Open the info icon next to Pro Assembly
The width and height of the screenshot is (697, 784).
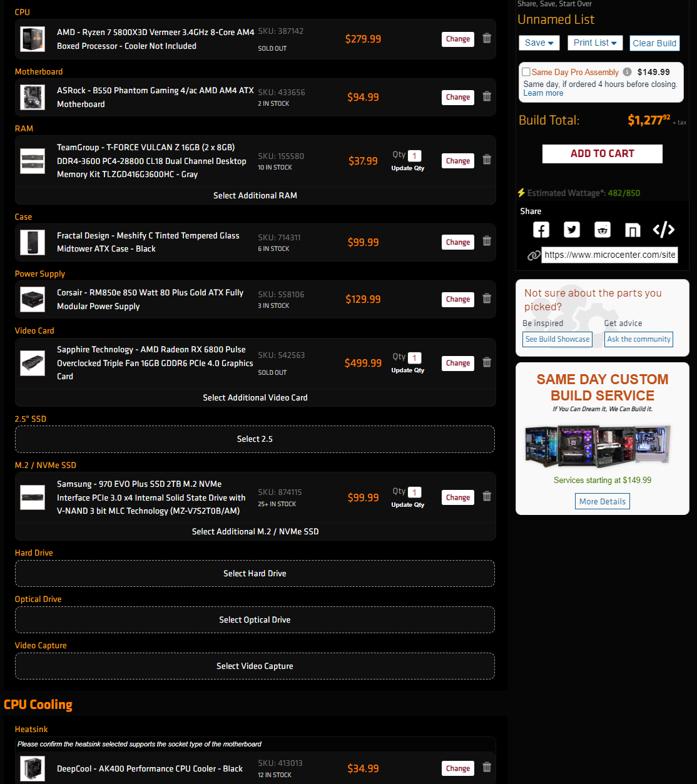click(x=627, y=72)
